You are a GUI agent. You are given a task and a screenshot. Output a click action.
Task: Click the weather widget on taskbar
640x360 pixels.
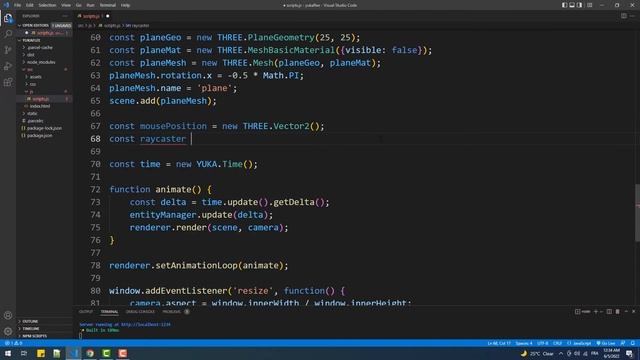[537, 353]
